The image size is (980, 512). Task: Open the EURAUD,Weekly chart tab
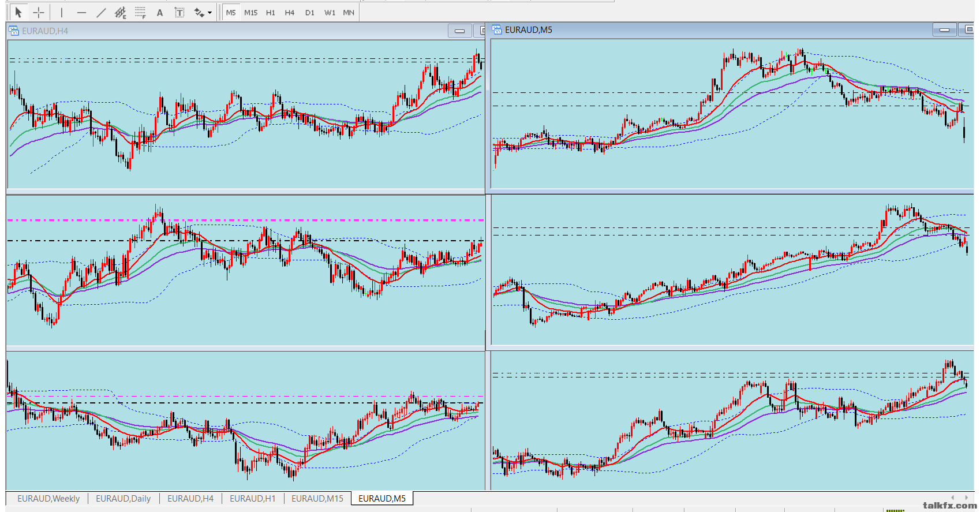click(x=48, y=498)
